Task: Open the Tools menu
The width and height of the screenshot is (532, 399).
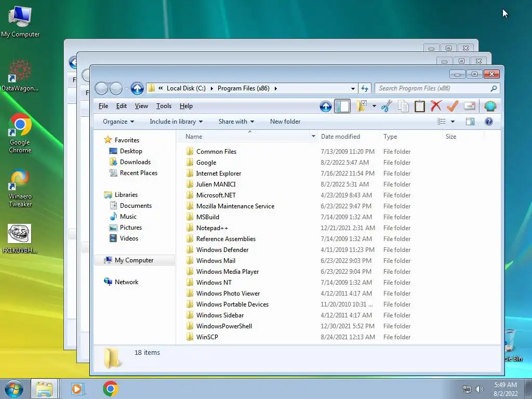Action: click(x=164, y=106)
